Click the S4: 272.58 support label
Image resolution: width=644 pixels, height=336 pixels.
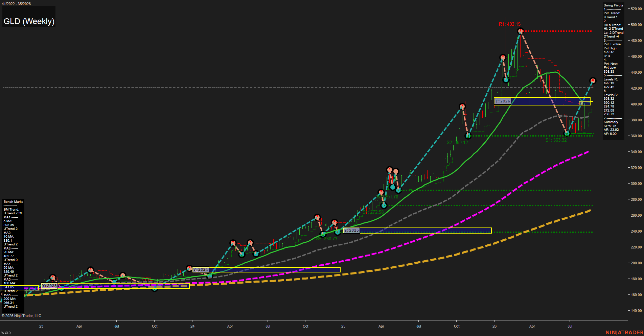click(x=373, y=212)
